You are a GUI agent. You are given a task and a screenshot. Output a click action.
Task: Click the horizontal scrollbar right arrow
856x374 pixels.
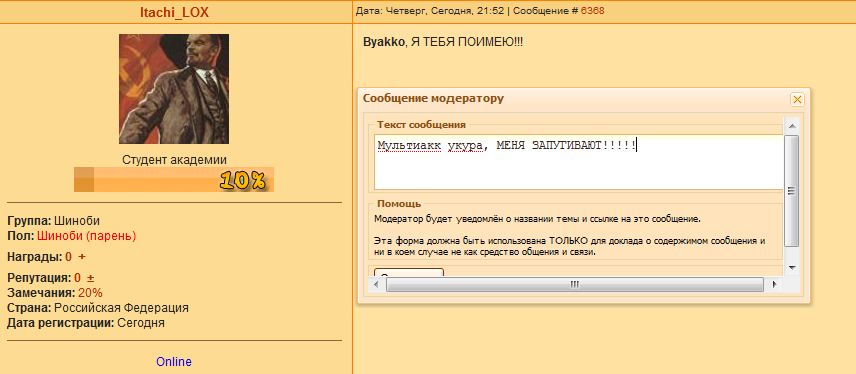[x=773, y=284]
